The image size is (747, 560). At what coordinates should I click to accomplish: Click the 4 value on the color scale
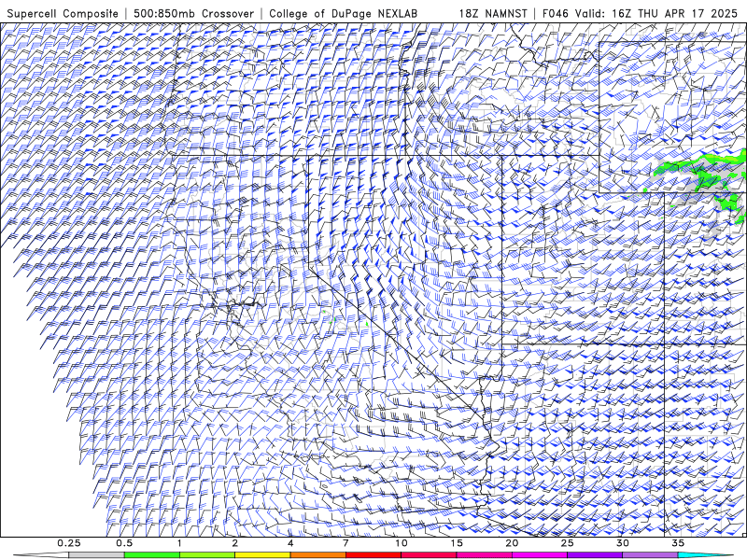click(290, 543)
